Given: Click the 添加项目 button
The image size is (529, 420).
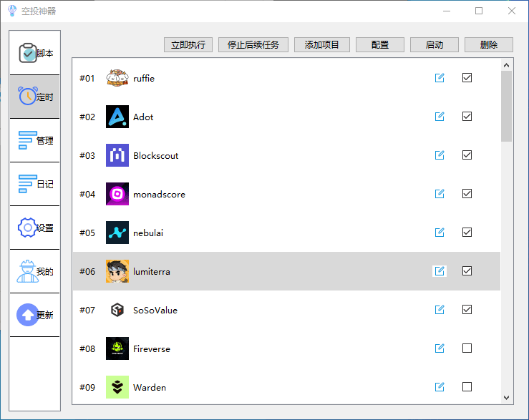Looking at the screenshot, I should click(x=322, y=45).
